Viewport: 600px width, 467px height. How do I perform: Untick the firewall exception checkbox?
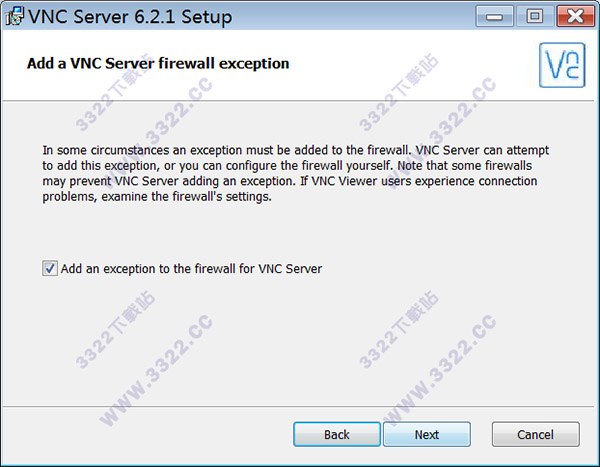point(50,269)
